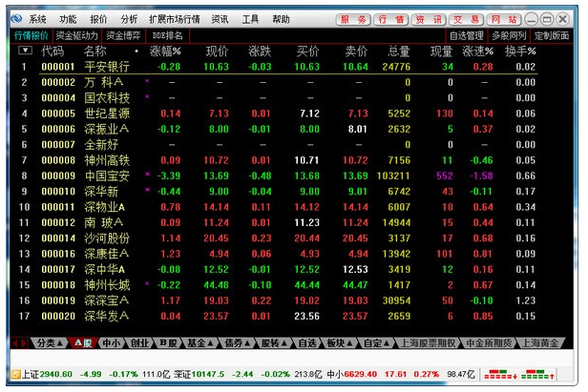Click the app logo icon beside 系统
Viewport: 588px width, 392px height.
coord(16,18)
